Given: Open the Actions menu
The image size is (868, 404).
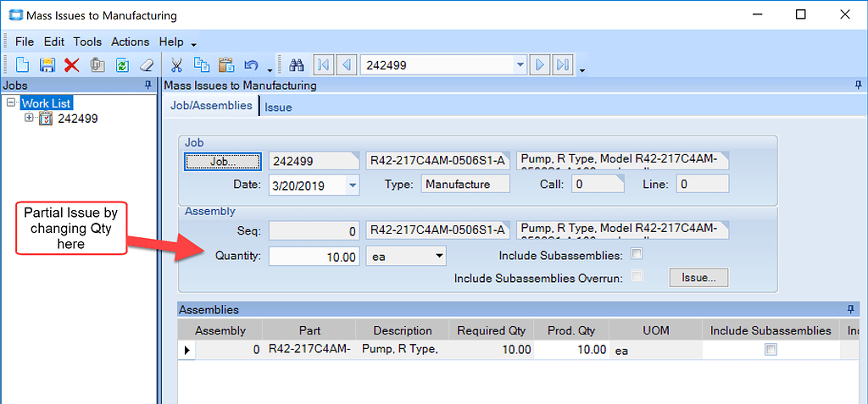Looking at the screenshot, I should pos(130,42).
